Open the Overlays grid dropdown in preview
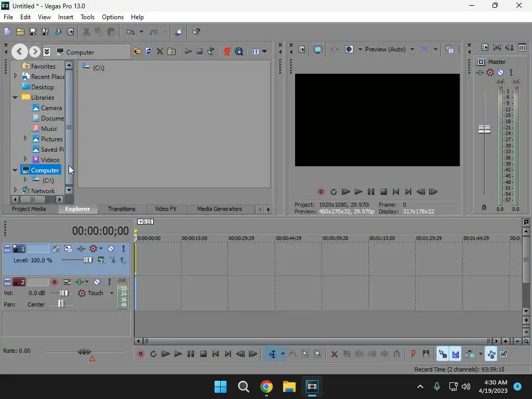532x399 pixels. (x=435, y=49)
